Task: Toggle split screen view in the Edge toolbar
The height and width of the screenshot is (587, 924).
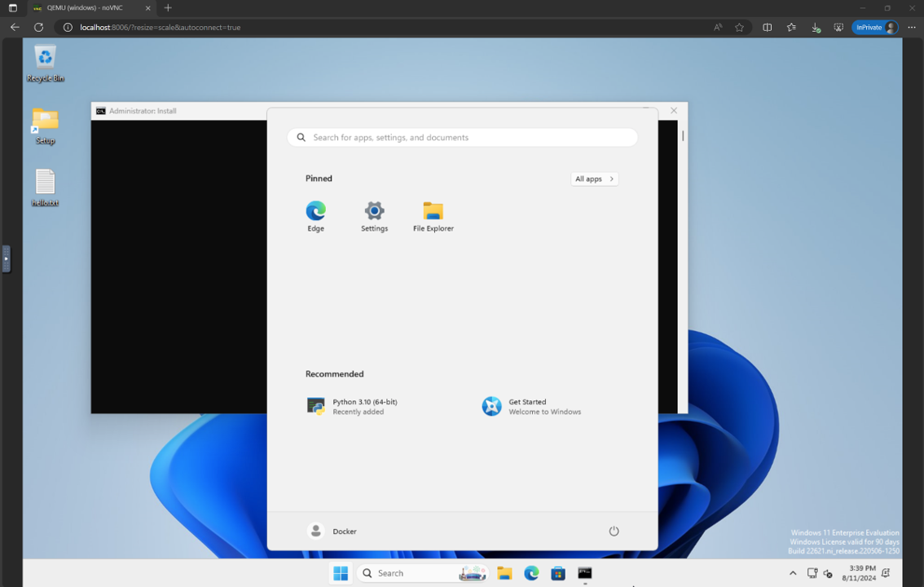Action: pyautogui.click(x=767, y=27)
